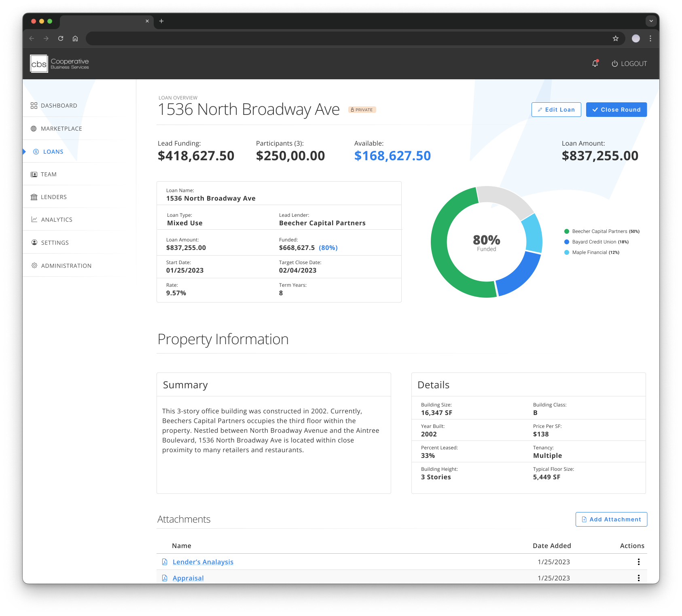
Task: Click the browser back arrow
Action: coord(32,38)
